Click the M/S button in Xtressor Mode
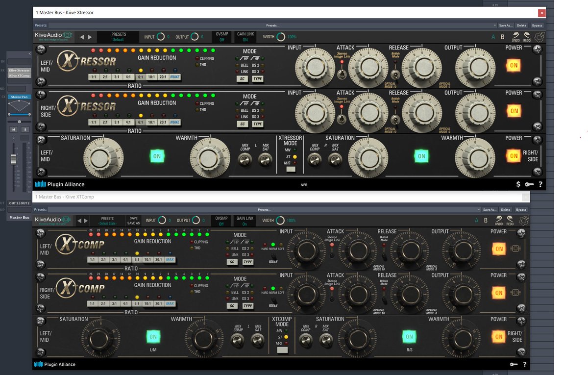This screenshot has height=375, width=588. point(291,170)
